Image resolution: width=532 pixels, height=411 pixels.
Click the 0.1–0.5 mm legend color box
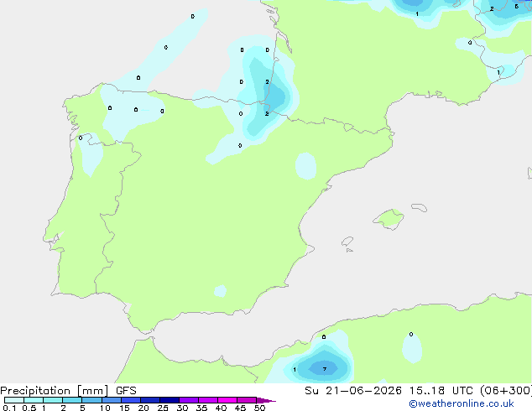click(14, 400)
